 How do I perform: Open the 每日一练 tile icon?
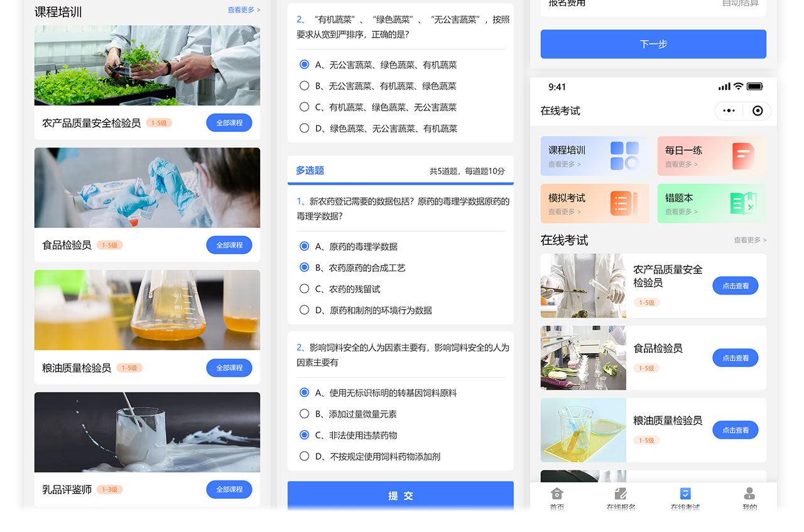(743, 156)
